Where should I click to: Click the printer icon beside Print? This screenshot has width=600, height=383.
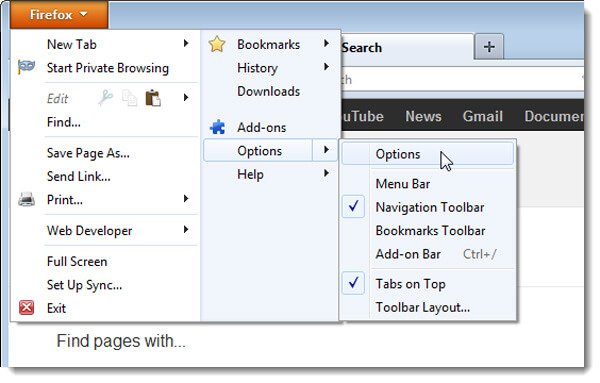(26, 199)
